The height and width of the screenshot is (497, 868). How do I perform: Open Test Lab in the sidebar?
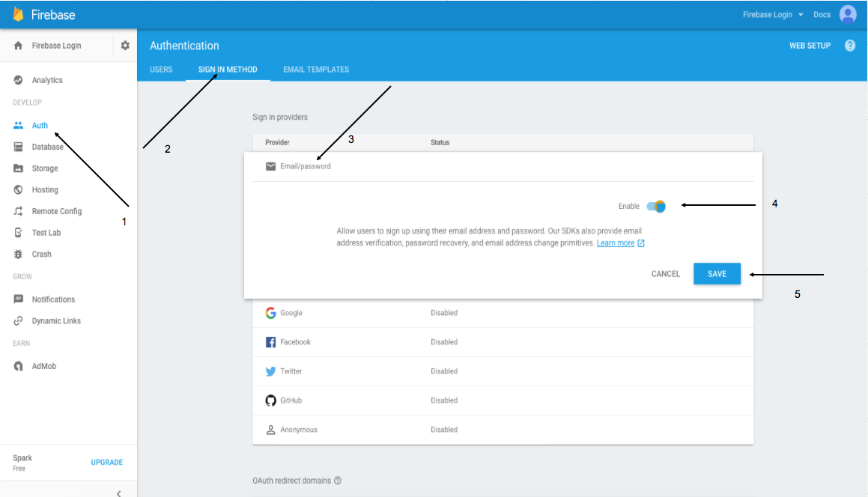46,233
